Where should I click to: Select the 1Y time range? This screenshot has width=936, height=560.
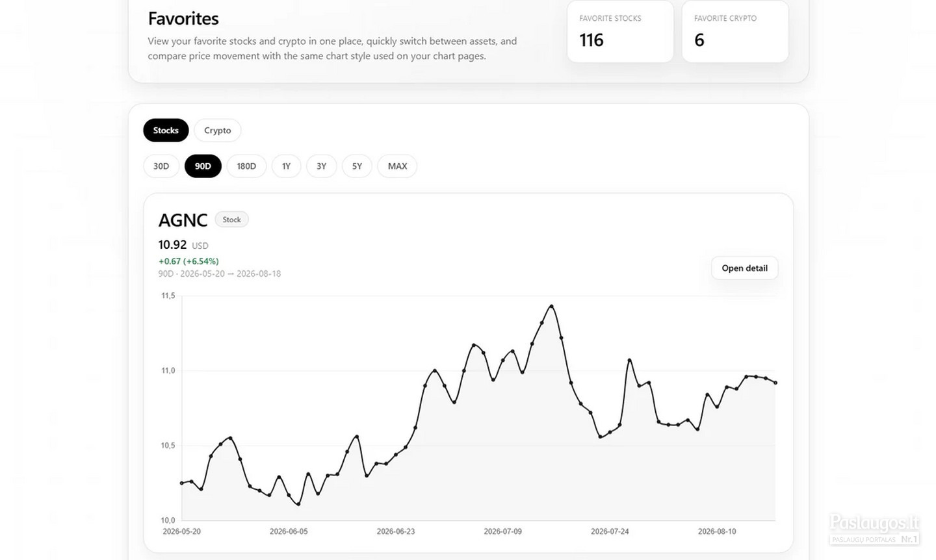click(286, 166)
